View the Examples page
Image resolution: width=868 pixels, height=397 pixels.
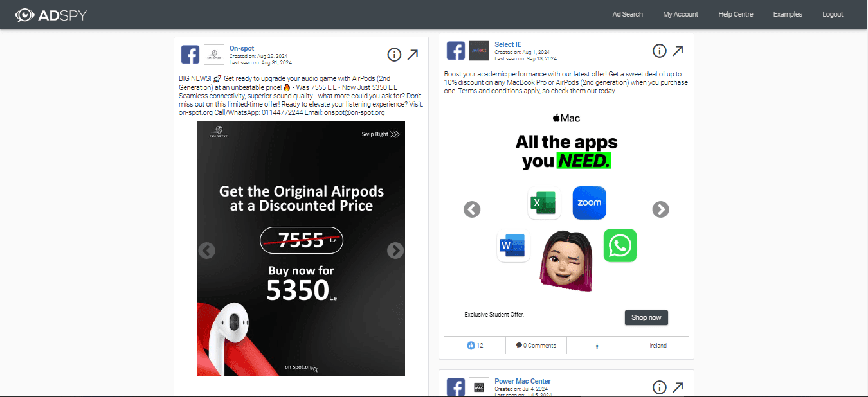coord(788,14)
